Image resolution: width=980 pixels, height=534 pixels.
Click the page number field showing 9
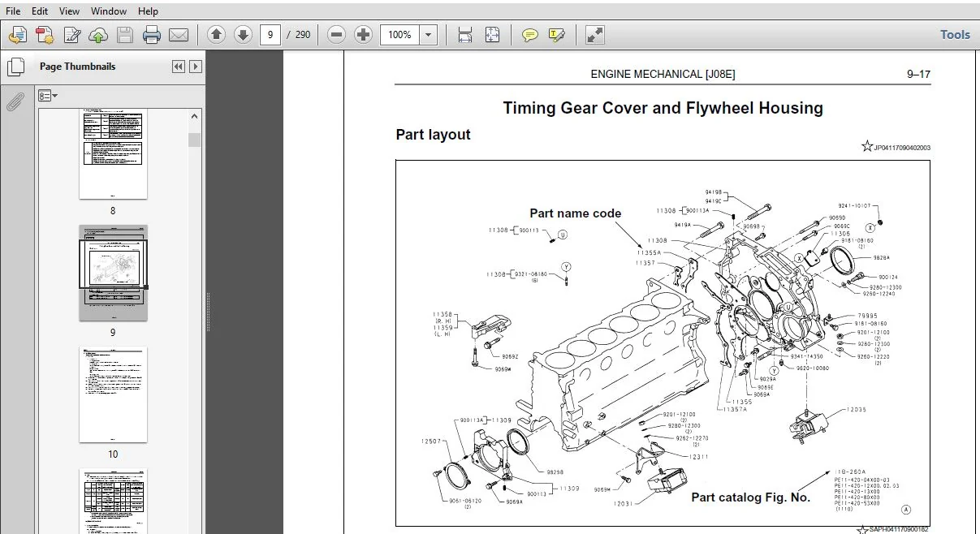tap(270, 35)
